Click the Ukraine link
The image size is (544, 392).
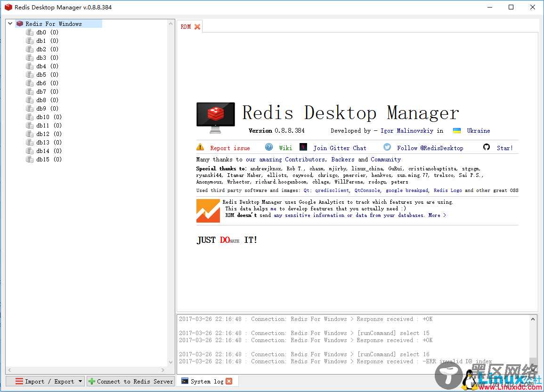pos(479,131)
